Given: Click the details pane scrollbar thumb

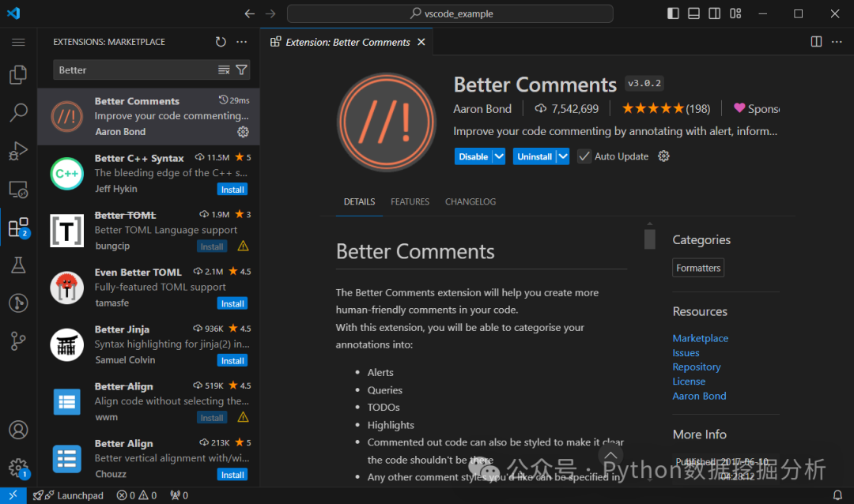Looking at the screenshot, I should tap(649, 239).
